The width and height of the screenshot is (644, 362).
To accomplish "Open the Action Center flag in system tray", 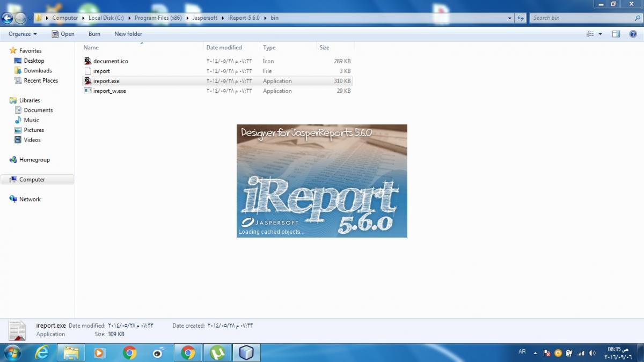I will [x=546, y=353].
